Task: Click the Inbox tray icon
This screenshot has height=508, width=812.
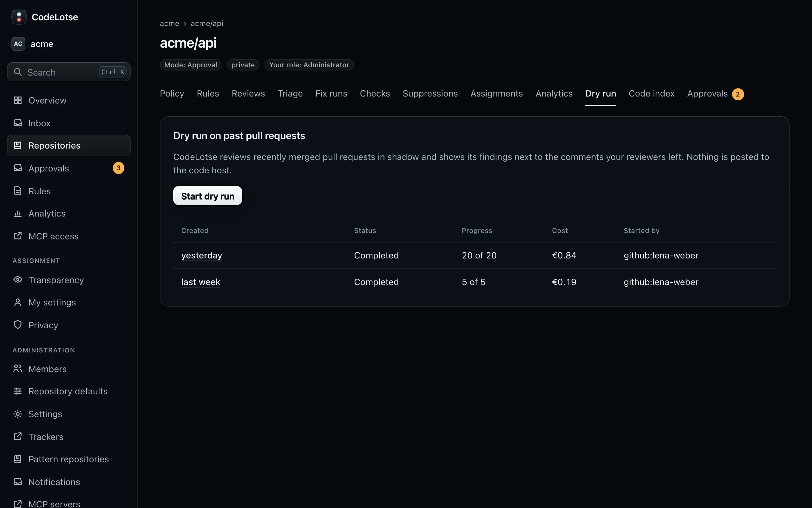Action: tap(18, 123)
